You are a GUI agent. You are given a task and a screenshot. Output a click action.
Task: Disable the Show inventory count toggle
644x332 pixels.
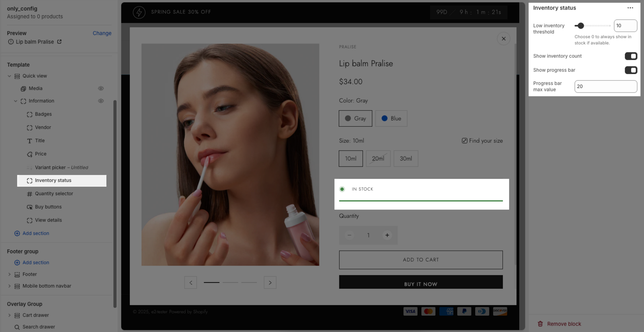[x=630, y=56]
